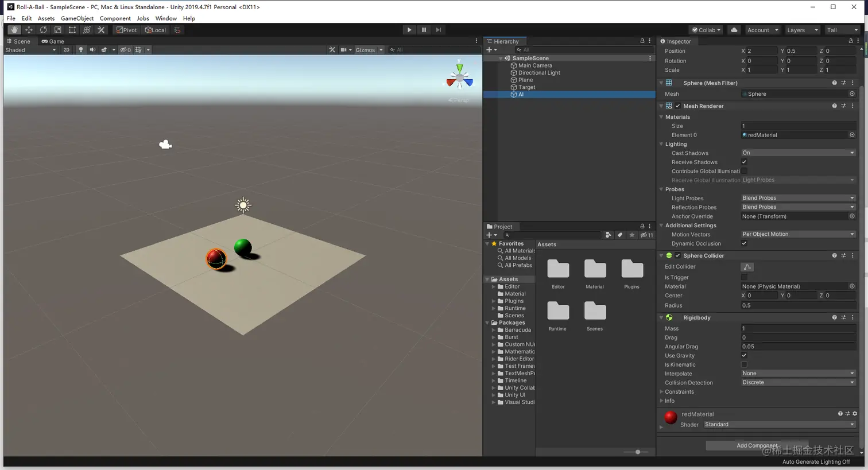Select the Rect transform tool
The width and height of the screenshot is (868, 470).
72,30
